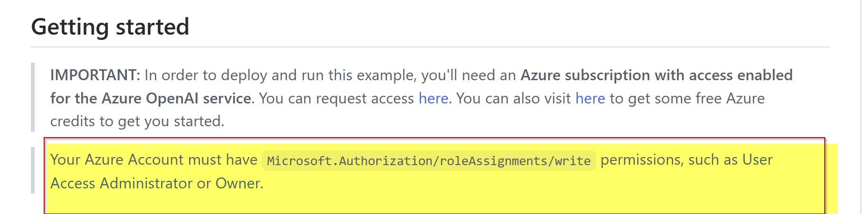Screen dimensions: 868x214
Task: Select the Microsoft.Authorization/roleAssignments/write code snippet
Action: click(x=429, y=161)
